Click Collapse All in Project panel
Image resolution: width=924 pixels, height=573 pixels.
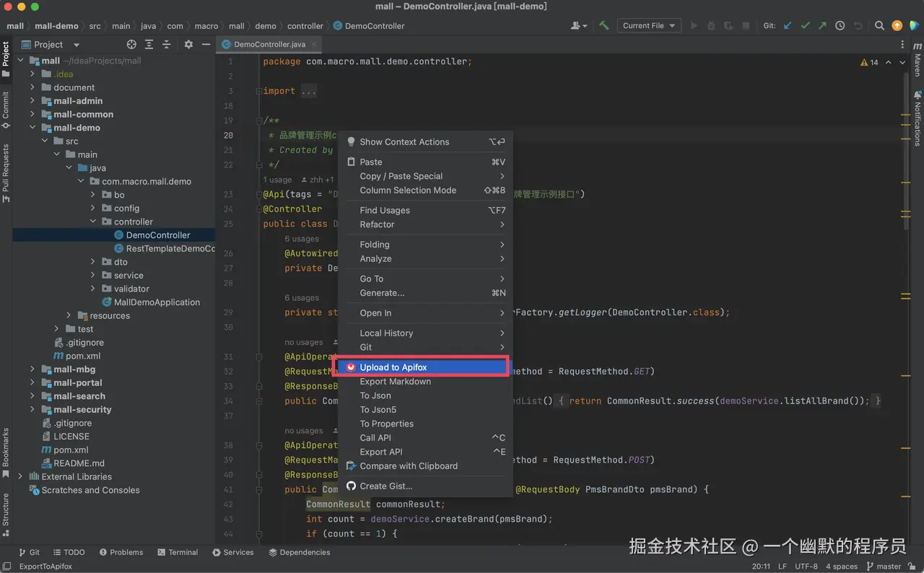[166, 44]
